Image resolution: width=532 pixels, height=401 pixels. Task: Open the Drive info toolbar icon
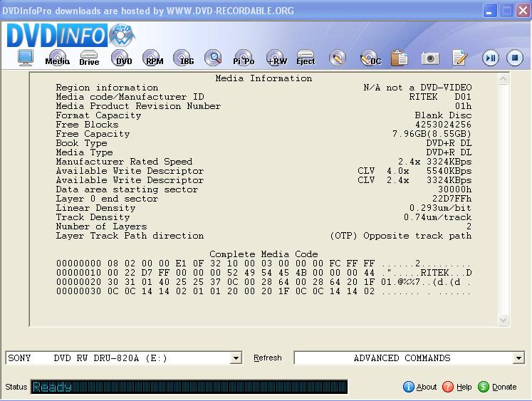[89, 58]
